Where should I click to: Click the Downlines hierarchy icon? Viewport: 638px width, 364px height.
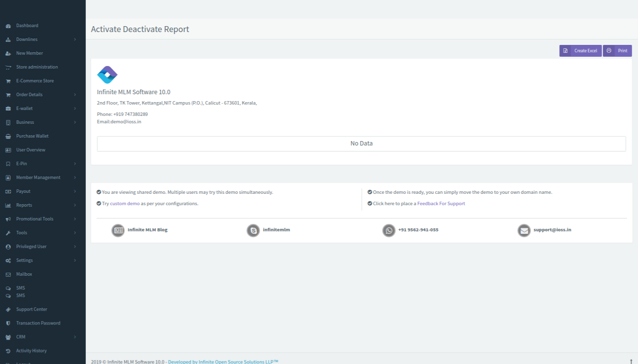coord(8,39)
